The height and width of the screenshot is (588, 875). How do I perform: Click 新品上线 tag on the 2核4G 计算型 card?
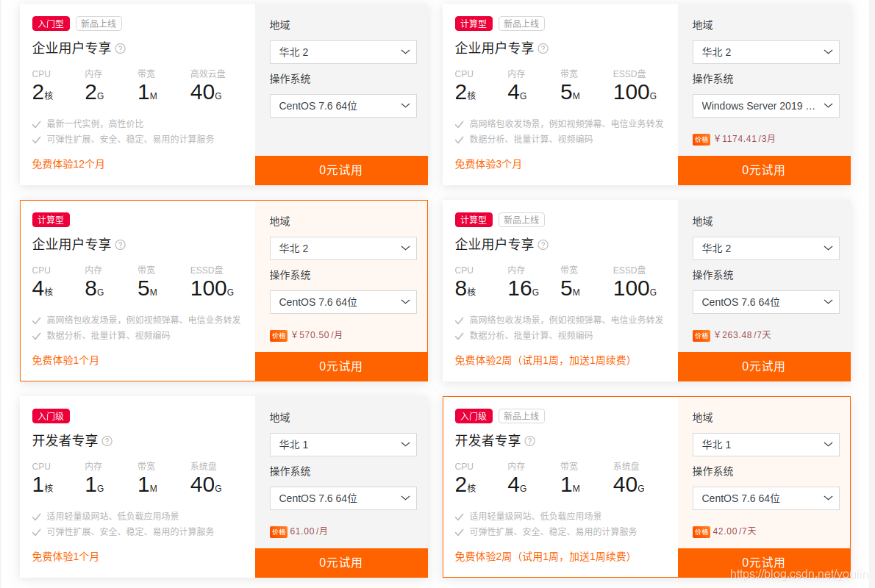coord(521,24)
